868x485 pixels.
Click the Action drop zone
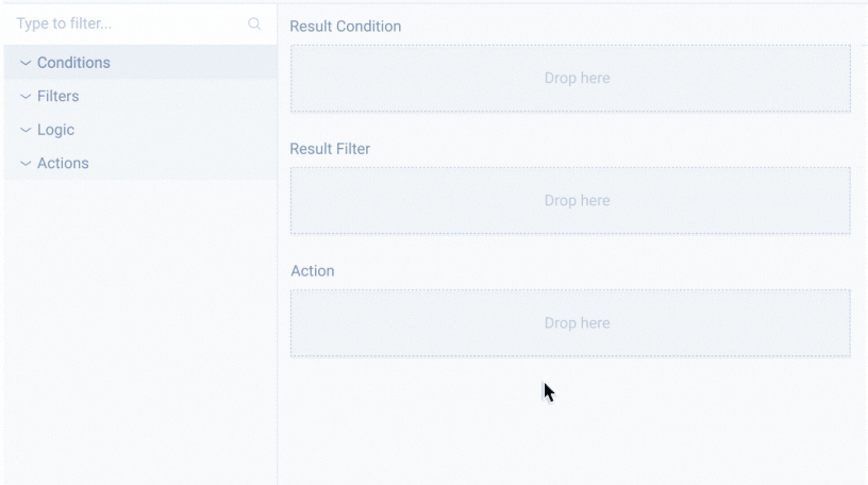570,323
